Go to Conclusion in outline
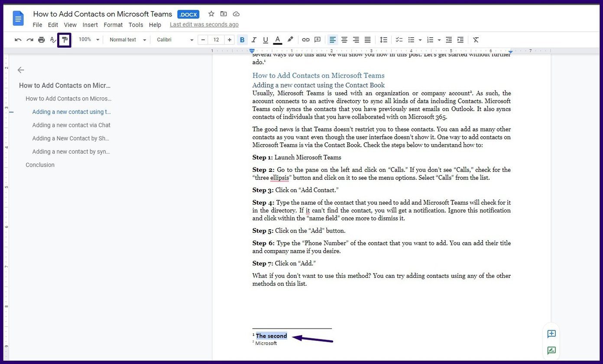The width and height of the screenshot is (603, 364). pyautogui.click(x=40, y=165)
